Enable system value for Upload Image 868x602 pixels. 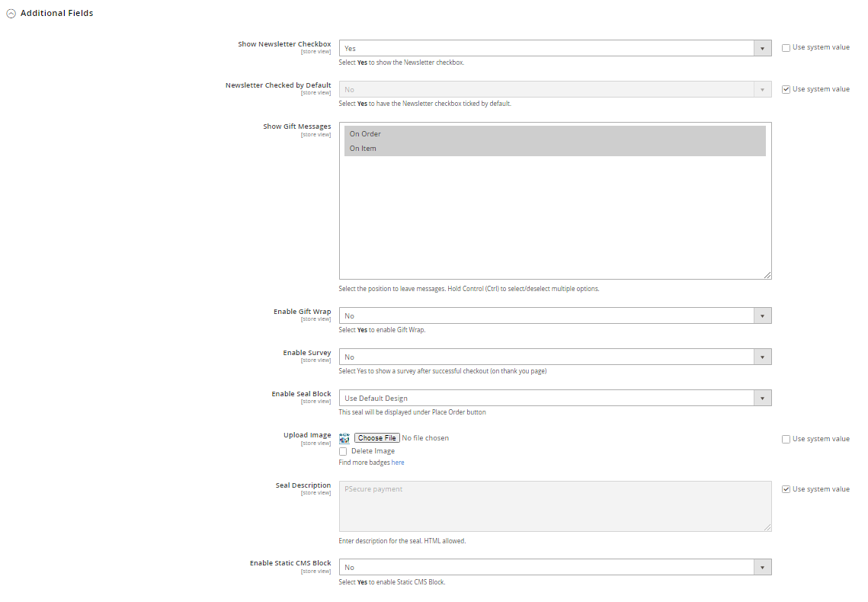pos(786,439)
